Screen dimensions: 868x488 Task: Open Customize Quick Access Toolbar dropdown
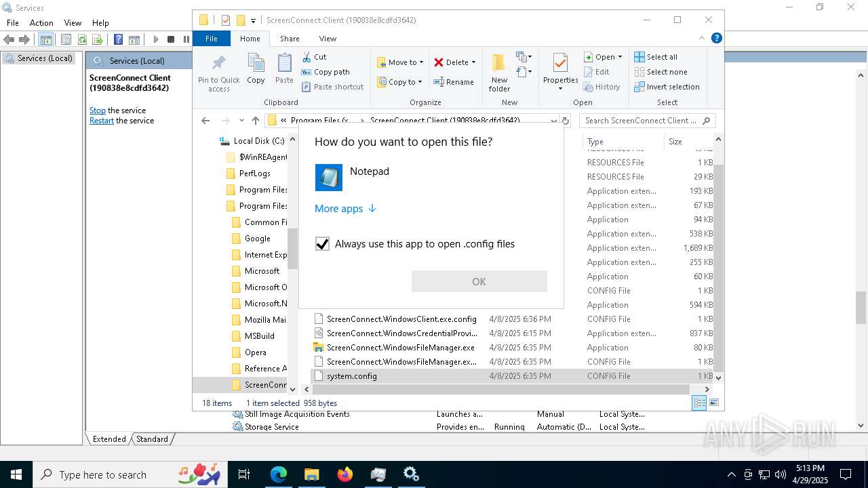[253, 20]
